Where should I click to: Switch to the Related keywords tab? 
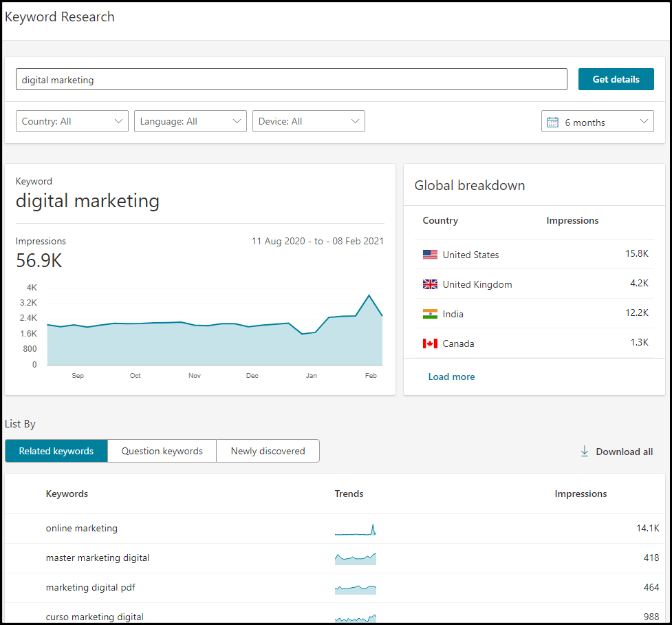tap(56, 451)
